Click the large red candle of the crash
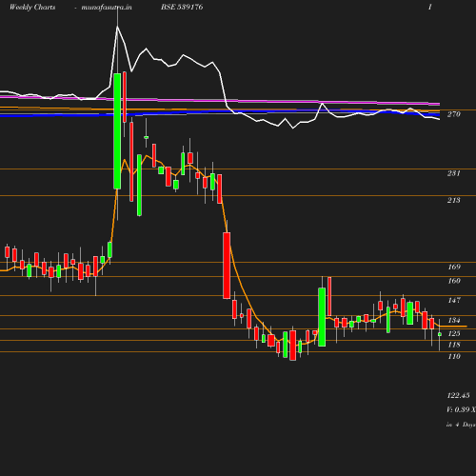476x476 pixels. [227, 266]
